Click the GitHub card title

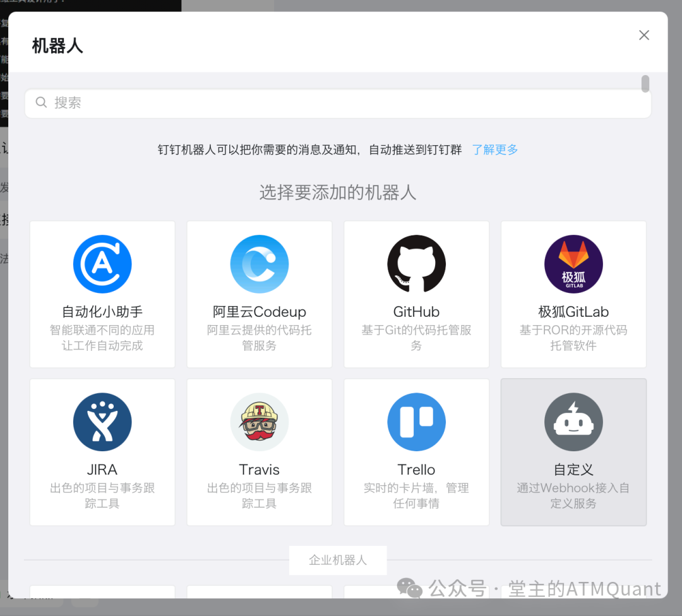click(x=416, y=312)
